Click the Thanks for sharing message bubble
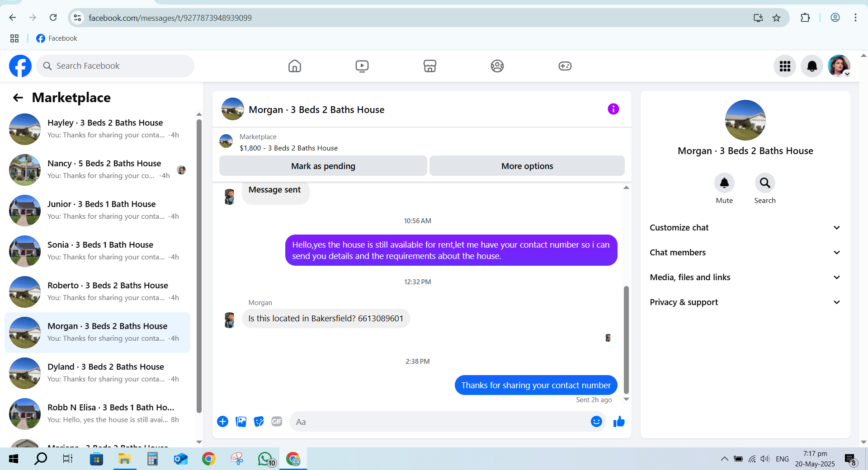The image size is (868, 470). [x=536, y=385]
